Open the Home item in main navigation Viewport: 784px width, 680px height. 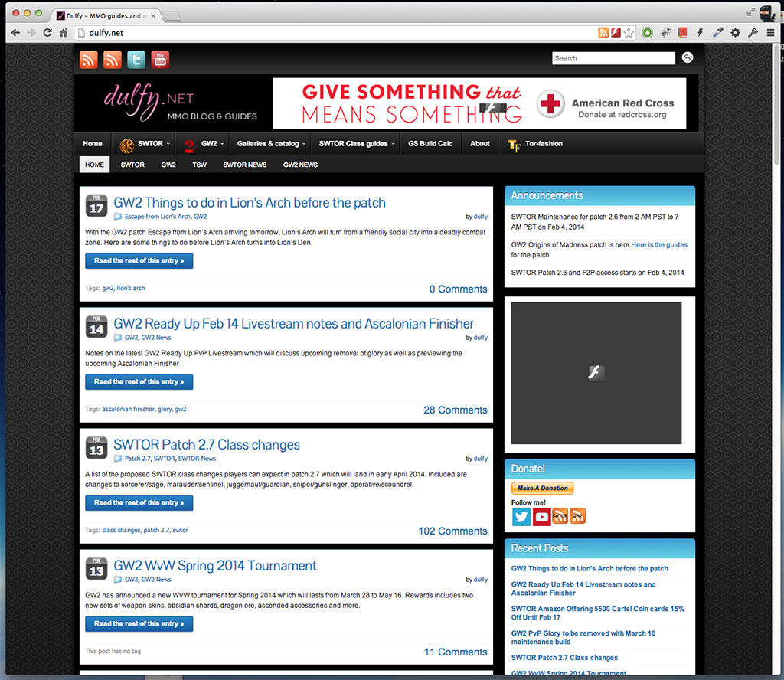[93, 144]
